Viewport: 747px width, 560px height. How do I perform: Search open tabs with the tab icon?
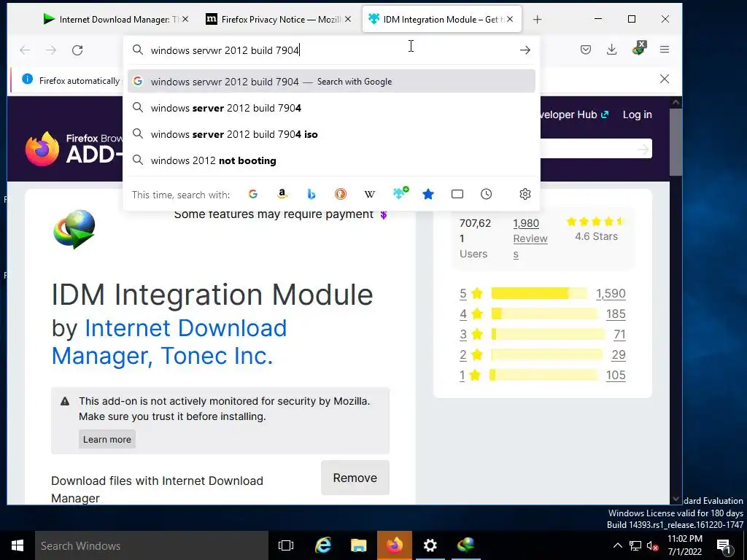[x=457, y=194]
